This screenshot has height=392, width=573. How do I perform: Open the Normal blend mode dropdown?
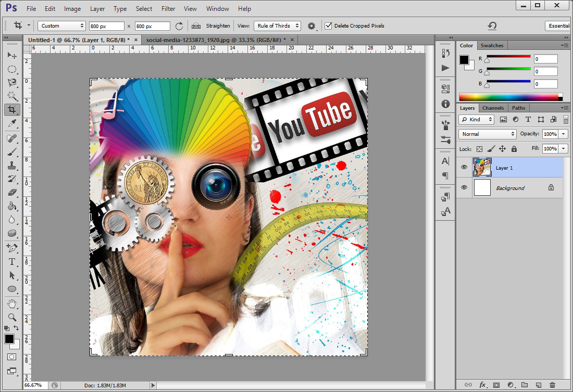[488, 134]
